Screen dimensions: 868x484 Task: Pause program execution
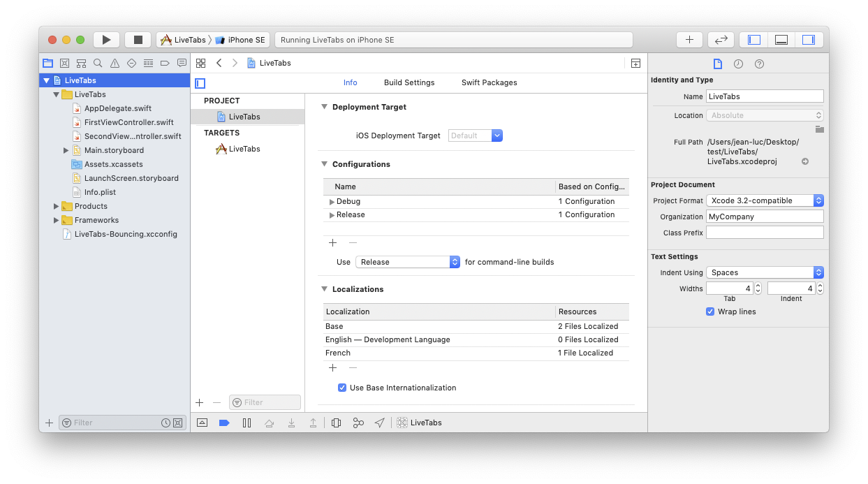pos(247,423)
